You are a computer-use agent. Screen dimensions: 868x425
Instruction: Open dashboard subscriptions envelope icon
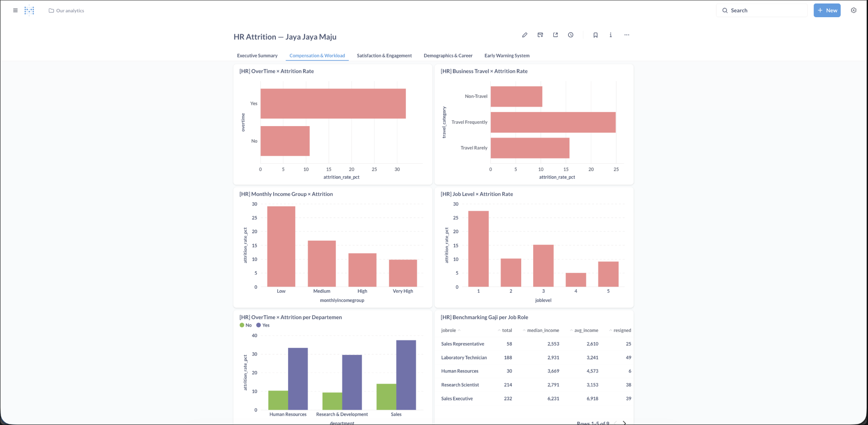click(x=540, y=35)
